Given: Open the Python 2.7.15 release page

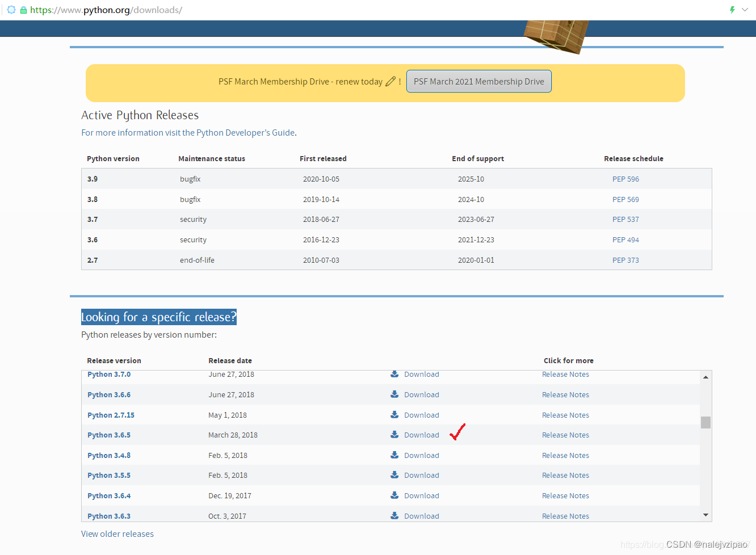Looking at the screenshot, I should point(111,415).
